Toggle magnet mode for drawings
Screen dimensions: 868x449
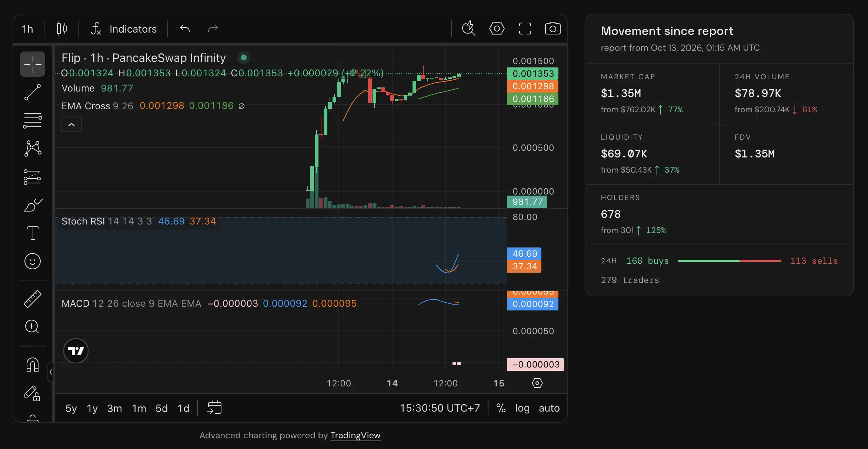33,365
